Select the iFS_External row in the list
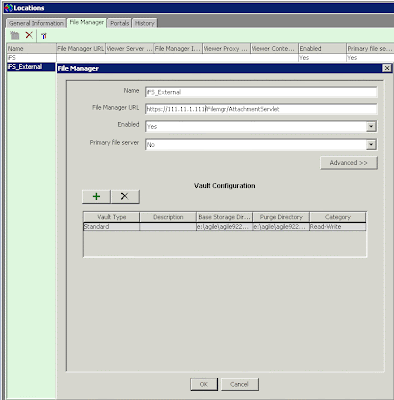Image resolution: width=394 pixels, height=400 pixels. tap(31, 67)
